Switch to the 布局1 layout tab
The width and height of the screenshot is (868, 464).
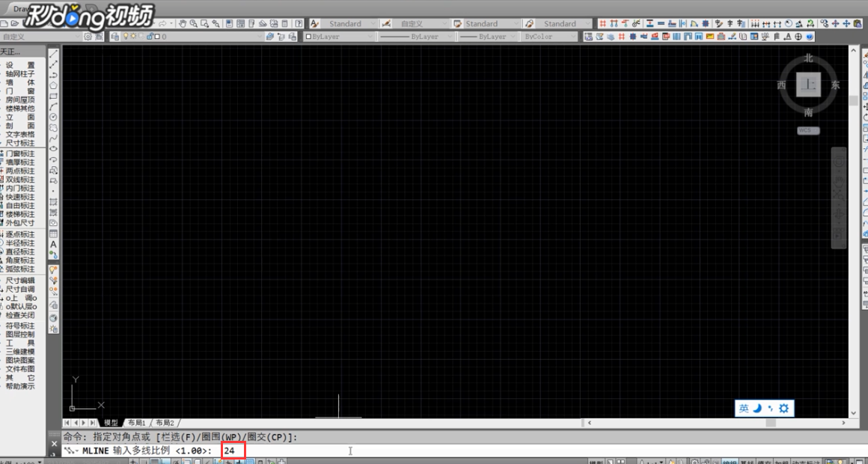coord(136,423)
